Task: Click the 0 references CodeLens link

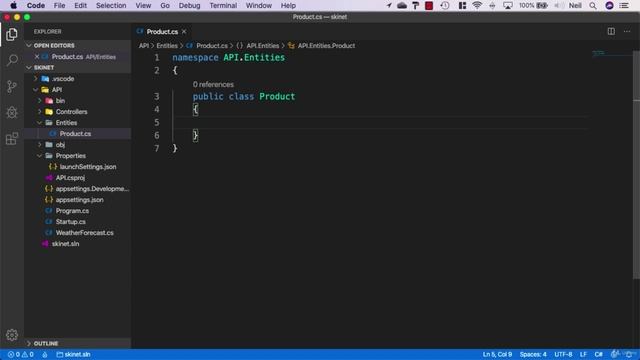Action: [x=213, y=84]
